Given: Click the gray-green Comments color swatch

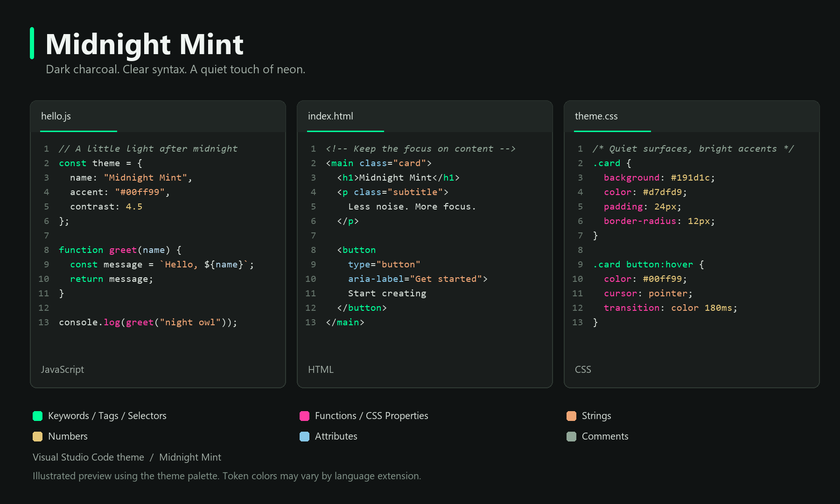Looking at the screenshot, I should 572,436.
